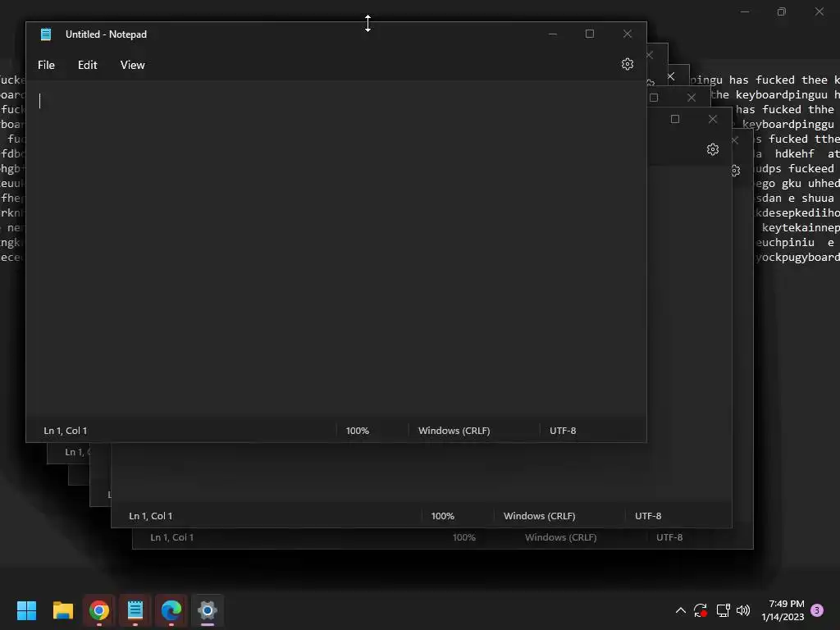The height and width of the screenshot is (630, 840).
Task: Close the third stacked Notepad window
Action: click(x=671, y=76)
